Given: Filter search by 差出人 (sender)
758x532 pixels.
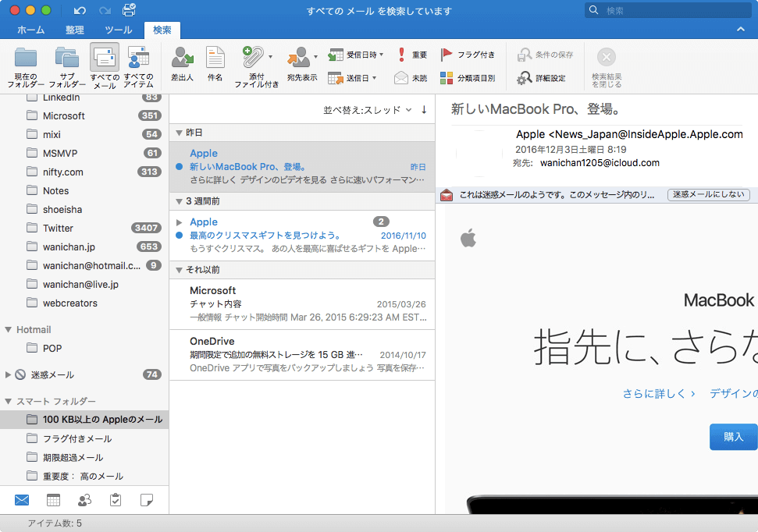Looking at the screenshot, I should [182, 64].
